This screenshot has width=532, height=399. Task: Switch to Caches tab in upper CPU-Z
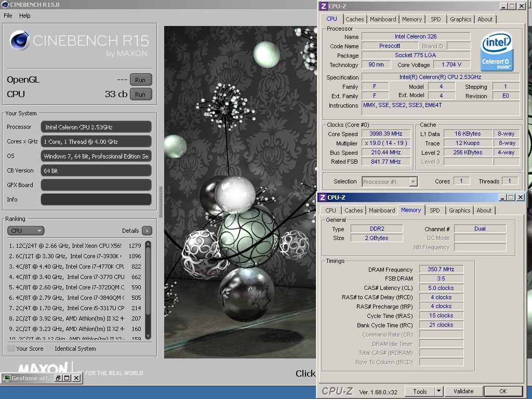point(354,19)
